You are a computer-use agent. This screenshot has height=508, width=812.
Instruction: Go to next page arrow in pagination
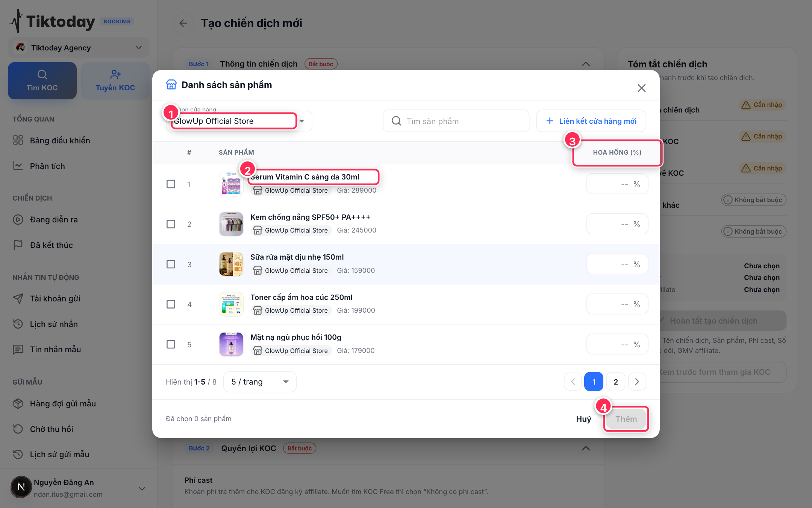pos(637,382)
